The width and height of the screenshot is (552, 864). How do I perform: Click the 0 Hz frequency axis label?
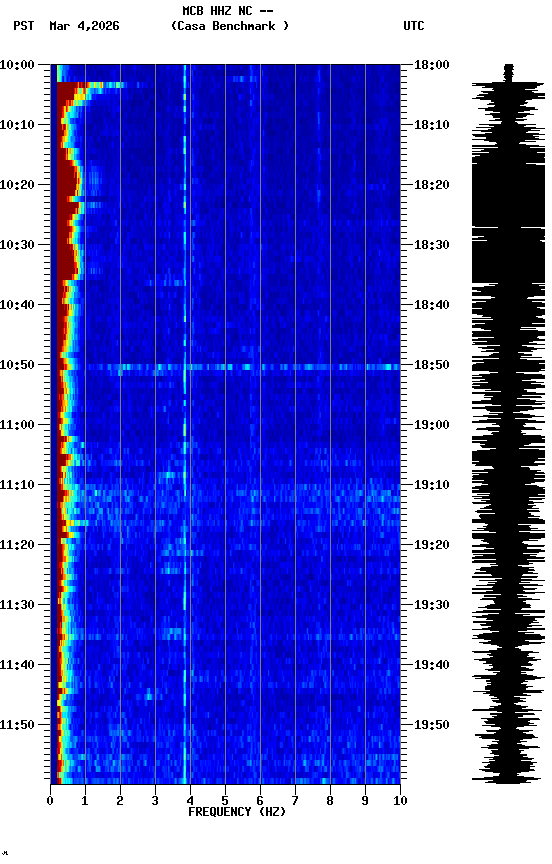pos(50,801)
